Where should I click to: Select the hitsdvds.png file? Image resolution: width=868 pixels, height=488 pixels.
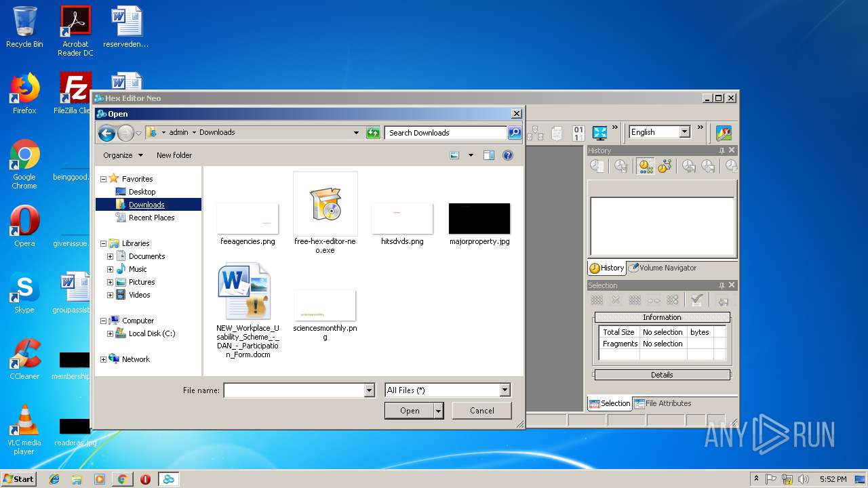click(402, 224)
